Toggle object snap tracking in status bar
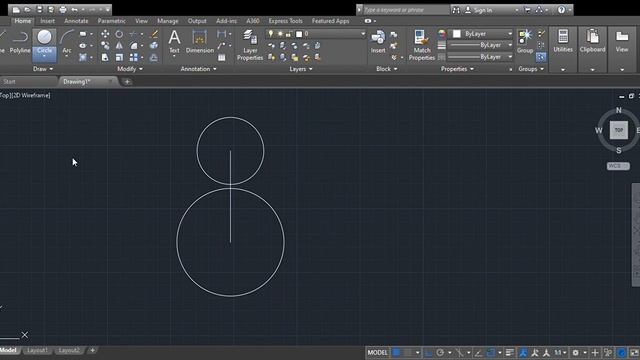 point(478,352)
